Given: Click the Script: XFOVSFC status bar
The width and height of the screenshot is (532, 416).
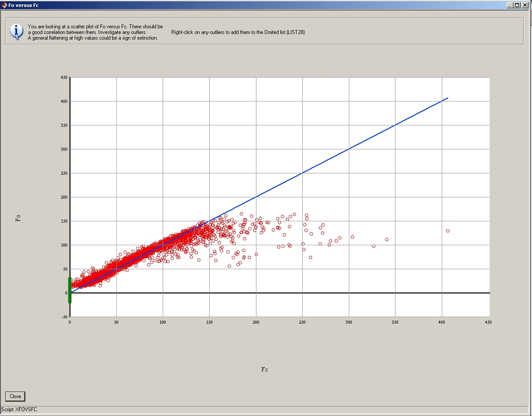Looking at the screenshot, I should 20,409.
